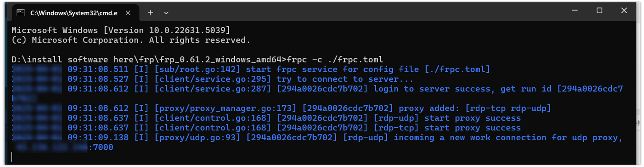The width and height of the screenshot is (644, 167).
Task: Click the cmd icon in the tab
Action: pyautogui.click(x=20, y=13)
